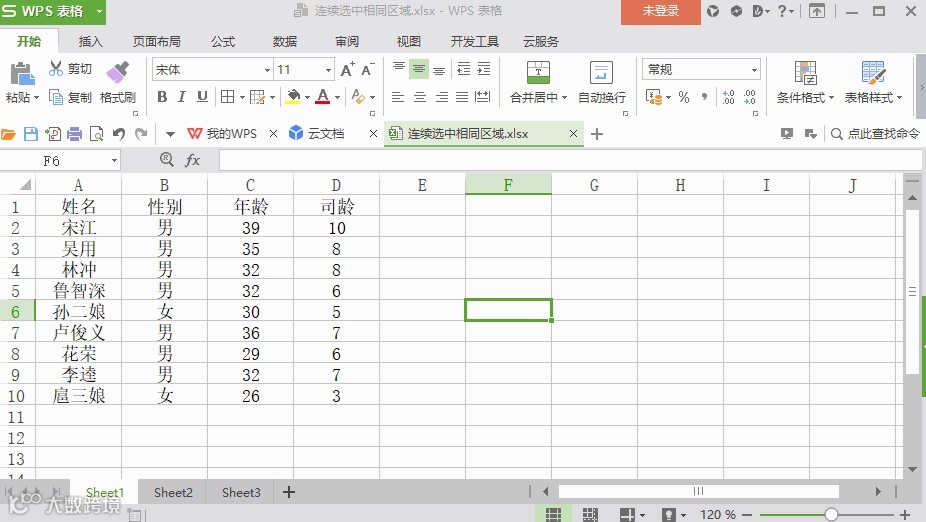The image size is (926, 522).
Task: Apply comma thousands separator style
Action: click(704, 97)
